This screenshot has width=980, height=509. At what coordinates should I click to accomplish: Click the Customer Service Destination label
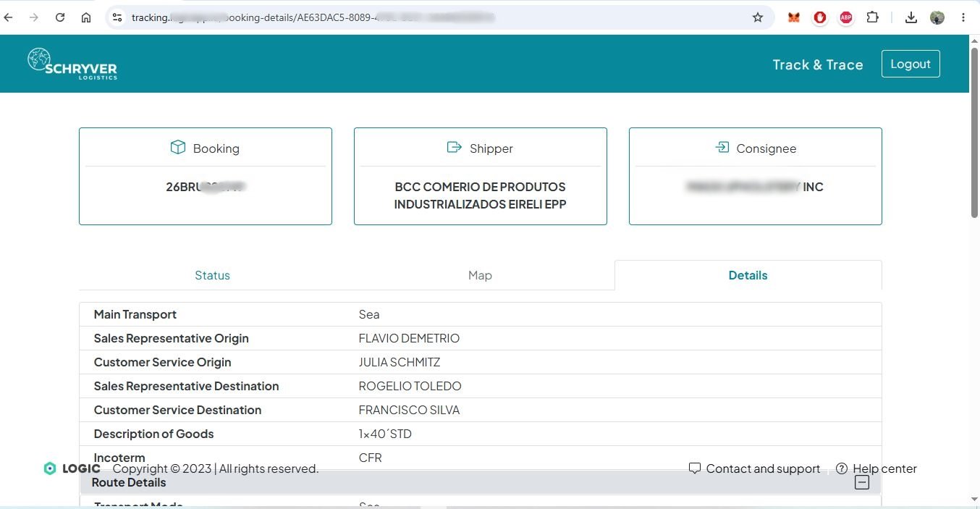point(178,410)
